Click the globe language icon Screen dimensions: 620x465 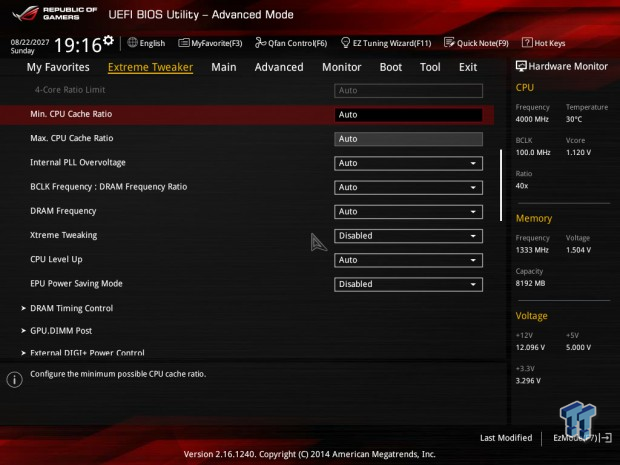tap(132, 43)
